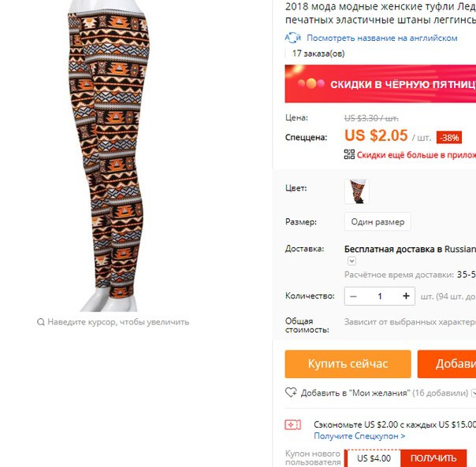
Task: Open "Получите Спецкупон" link
Action: [359, 435]
